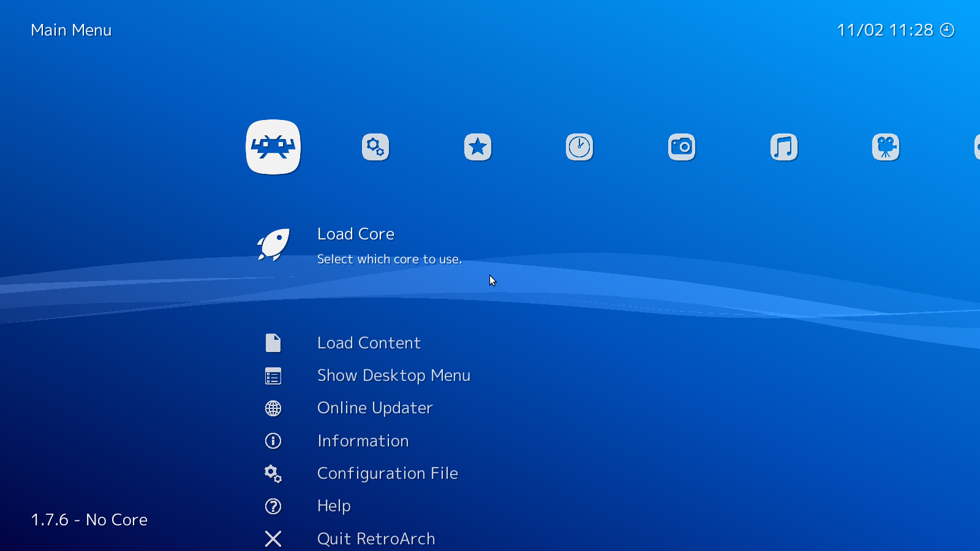Select the RetroArch Main Menu invader icon
The image size is (980, 551).
273,147
